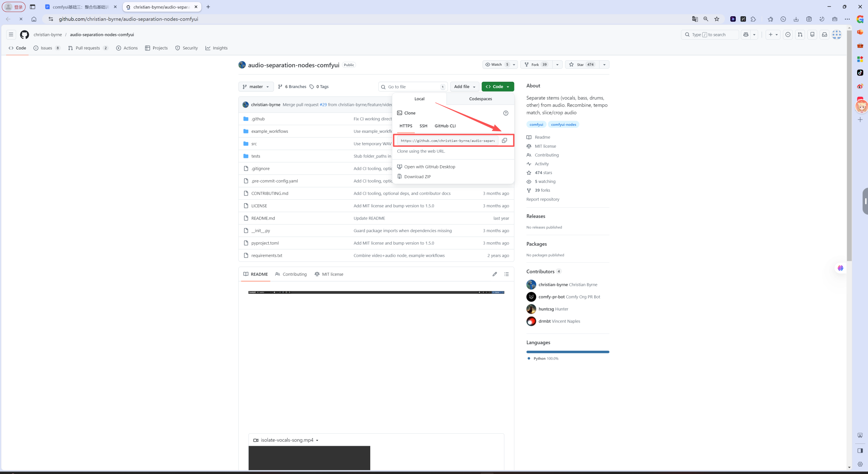
Task: Show README outline list icon
Action: (507, 274)
